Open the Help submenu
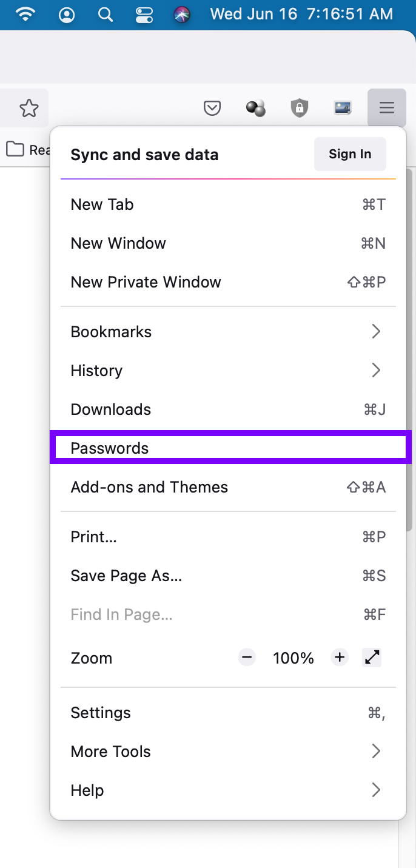The height and width of the screenshot is (868, 416). tap(228, 790)
